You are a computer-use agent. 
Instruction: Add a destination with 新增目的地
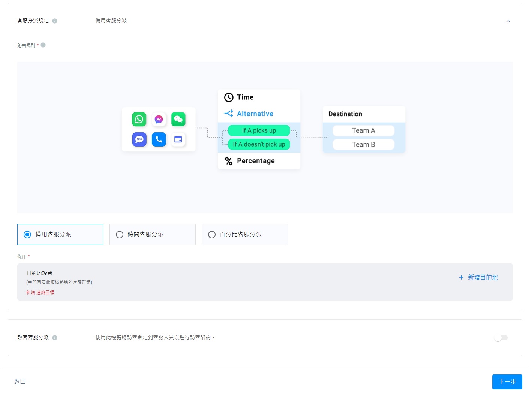[478, 277]
